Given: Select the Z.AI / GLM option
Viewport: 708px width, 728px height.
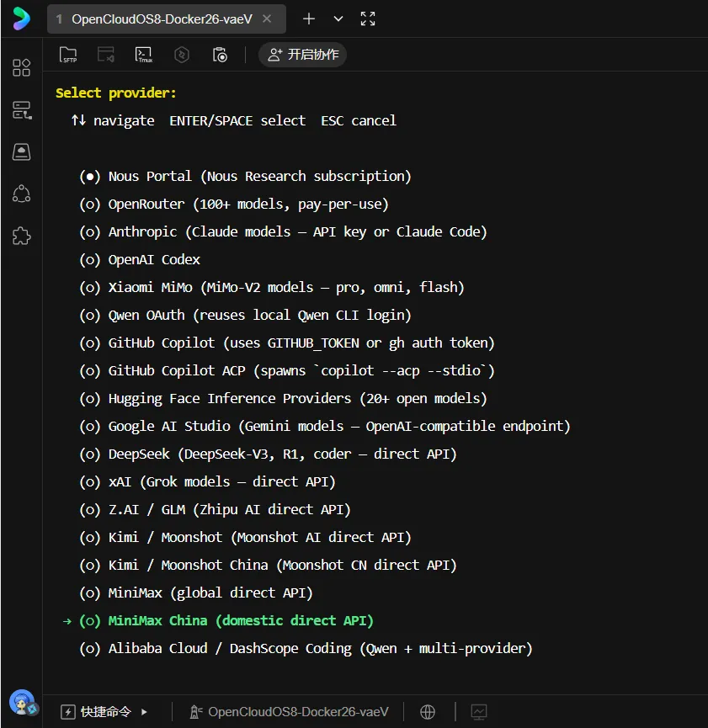Looking at the screenshot, I should [215, 510].
